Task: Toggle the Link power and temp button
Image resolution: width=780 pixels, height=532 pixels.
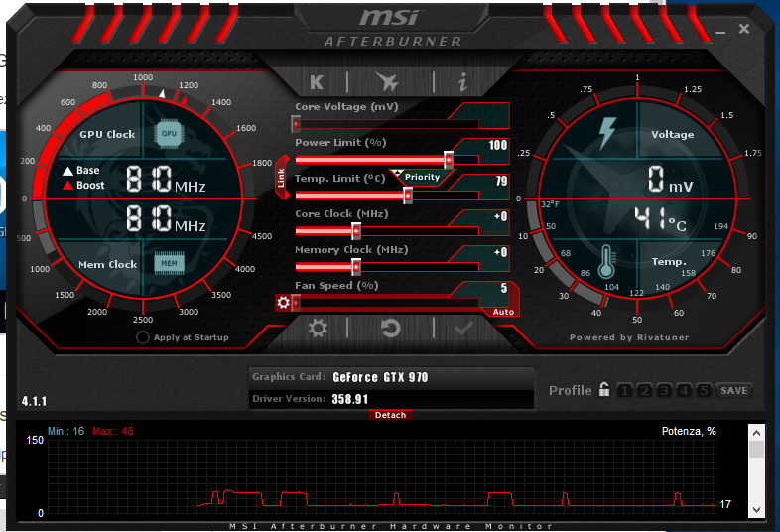Action: tap(282, 178)
